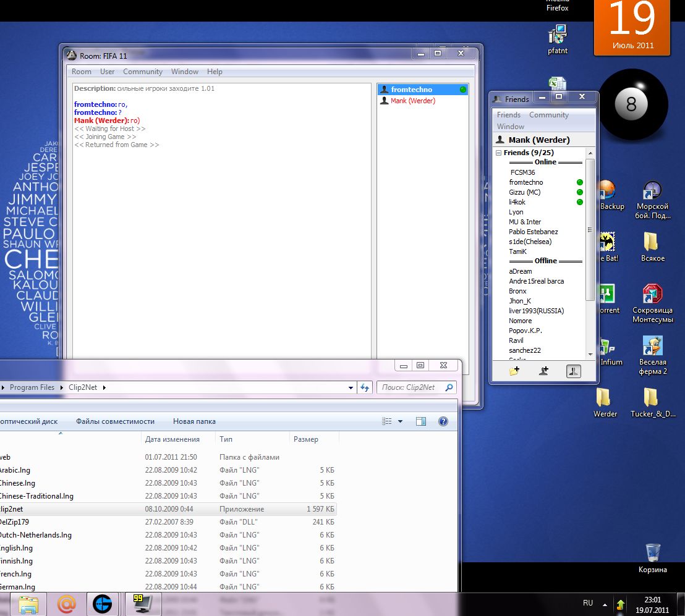The width and height of the screenshot is (685, 616).
Task: Select offline friend aDream
Action: click(521, 271)
